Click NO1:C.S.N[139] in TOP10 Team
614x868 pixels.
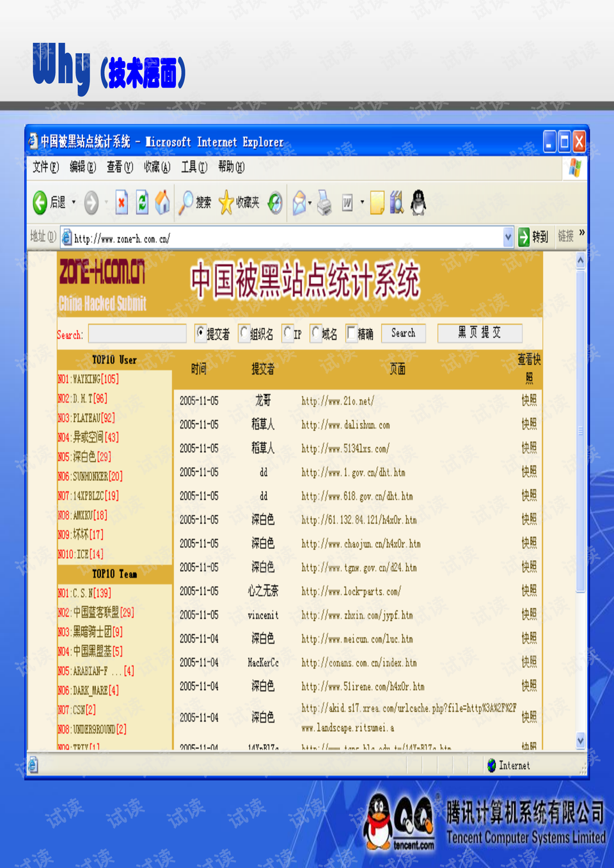click(84, 593)
